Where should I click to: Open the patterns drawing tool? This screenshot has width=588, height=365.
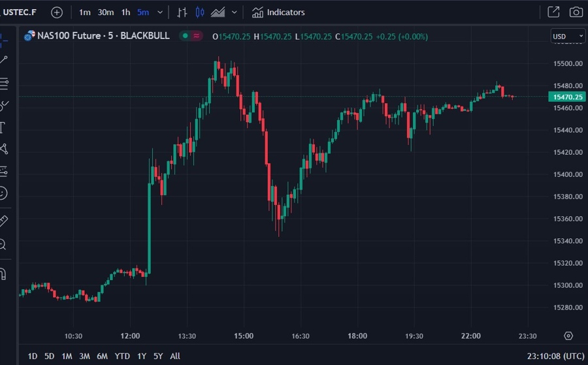[x=4, y=149]
